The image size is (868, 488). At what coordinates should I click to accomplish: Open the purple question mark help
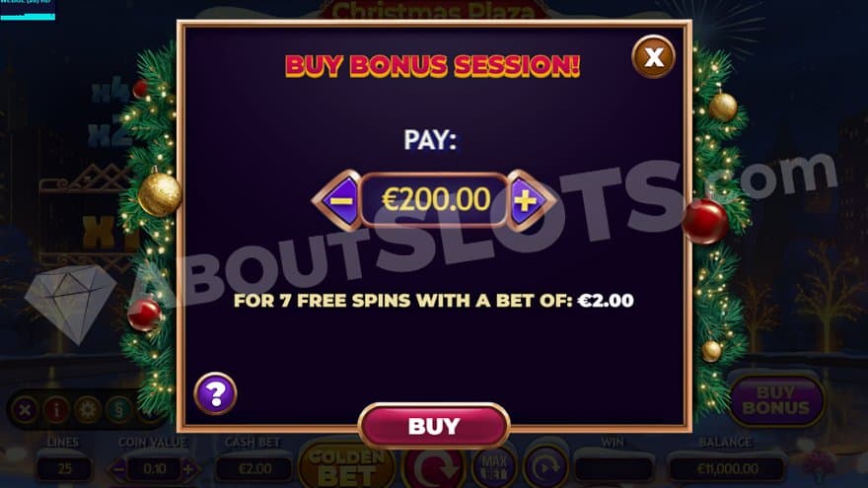[x=215, y=393]
